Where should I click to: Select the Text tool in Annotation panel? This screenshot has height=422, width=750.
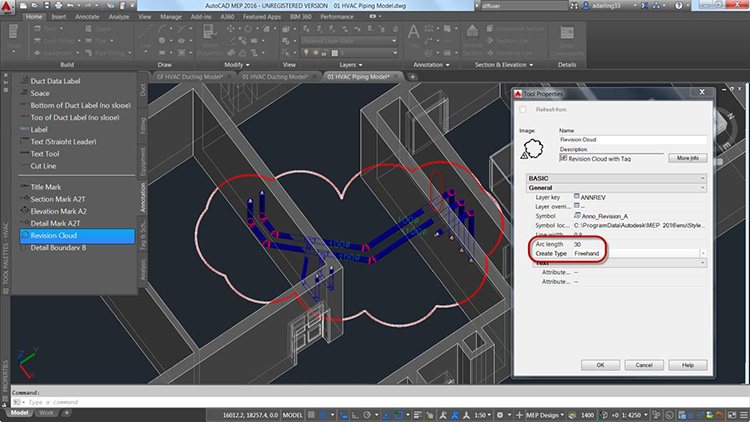[413, 37]
